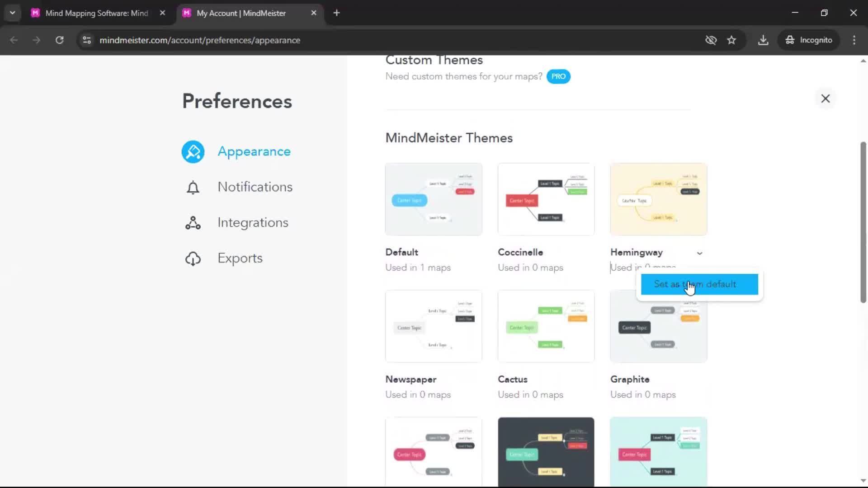Open the tab search dropdown arrow

click(13, 13)
